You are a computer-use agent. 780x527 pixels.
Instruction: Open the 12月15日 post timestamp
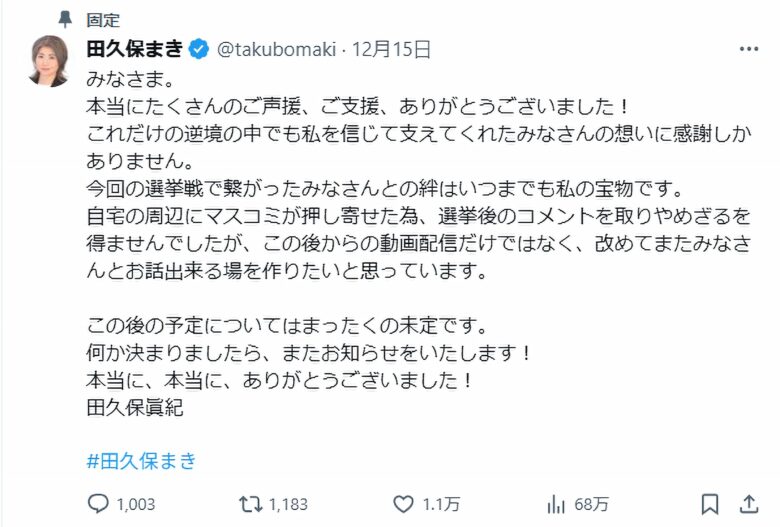click(x=392, y=48)
